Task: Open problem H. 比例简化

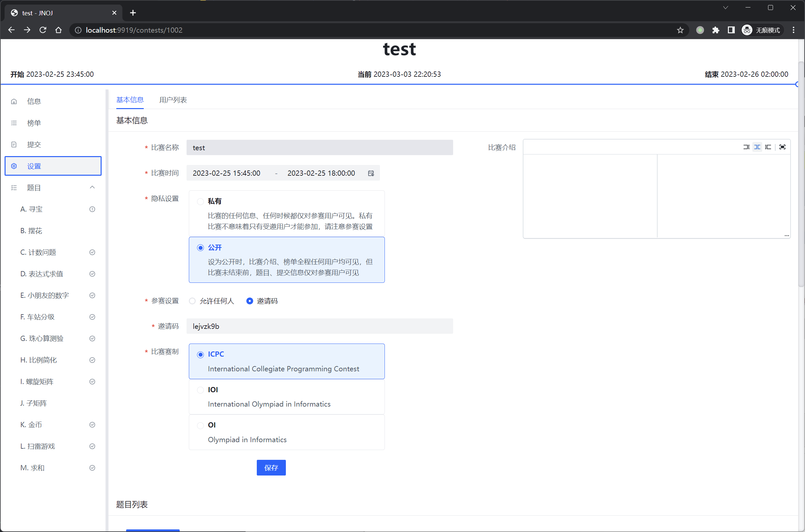Action: click(53, 360)
